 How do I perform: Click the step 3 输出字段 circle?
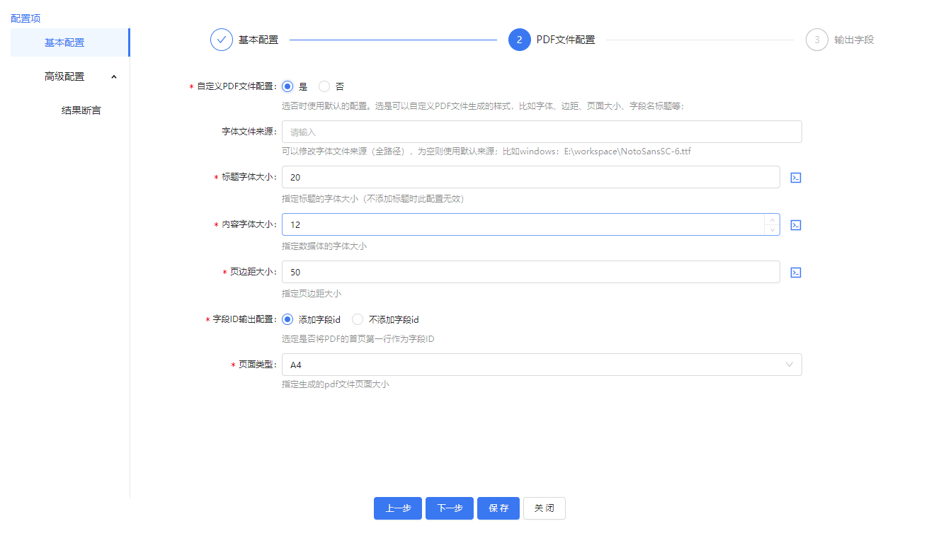[x=817, y=40]
